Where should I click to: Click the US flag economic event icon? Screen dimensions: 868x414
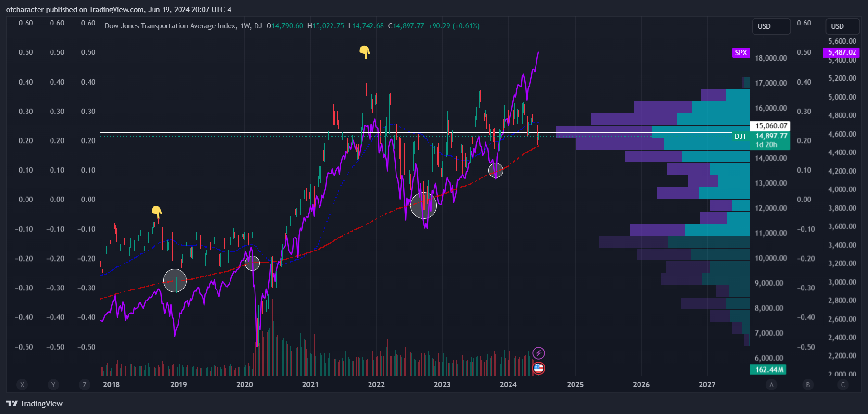tap(538, 368)
